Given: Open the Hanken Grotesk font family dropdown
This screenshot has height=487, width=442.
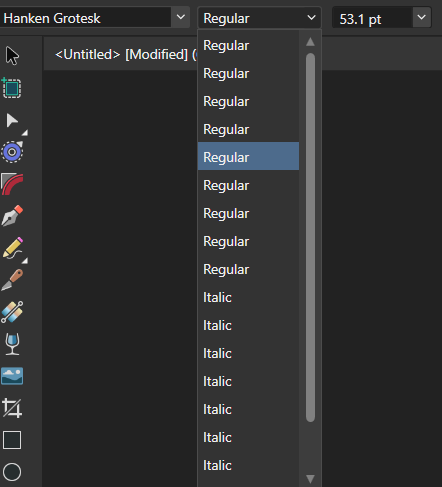Looking at the screenshot, I should (x=181, y=17).
